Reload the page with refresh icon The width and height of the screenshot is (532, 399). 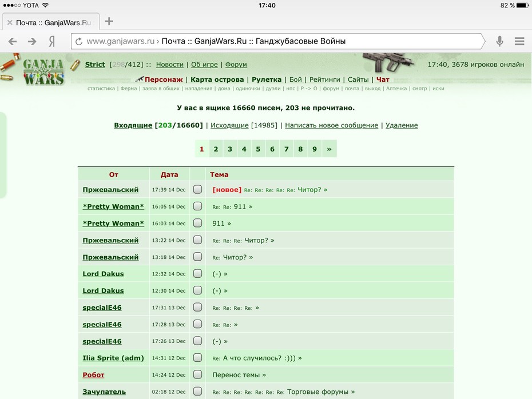pyautogui.click(x=79, y=41)
